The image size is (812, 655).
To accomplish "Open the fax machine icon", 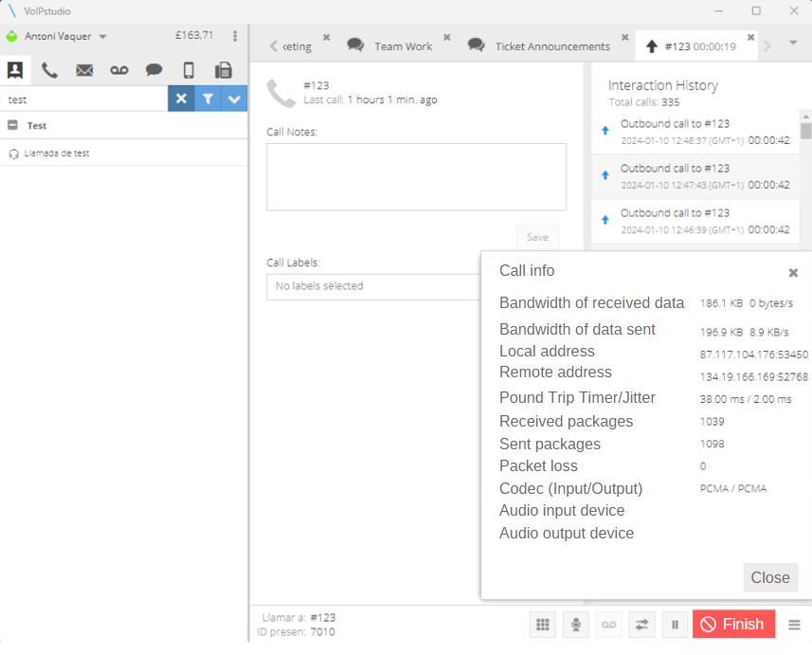I will click(224, 70).
